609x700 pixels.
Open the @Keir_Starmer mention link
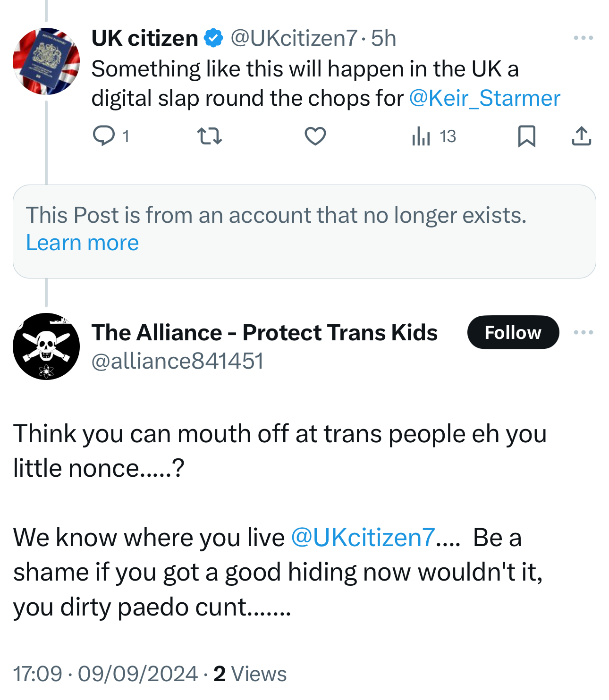coord(484,98)
